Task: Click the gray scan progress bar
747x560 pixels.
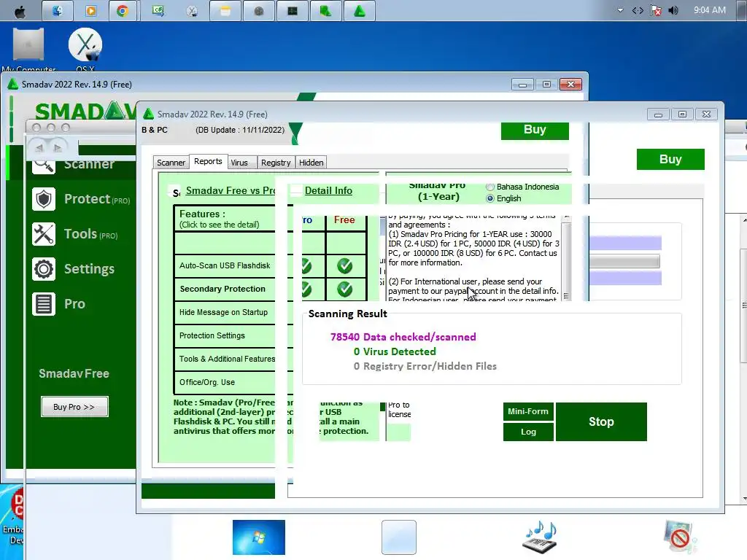Action: point(624,261)
